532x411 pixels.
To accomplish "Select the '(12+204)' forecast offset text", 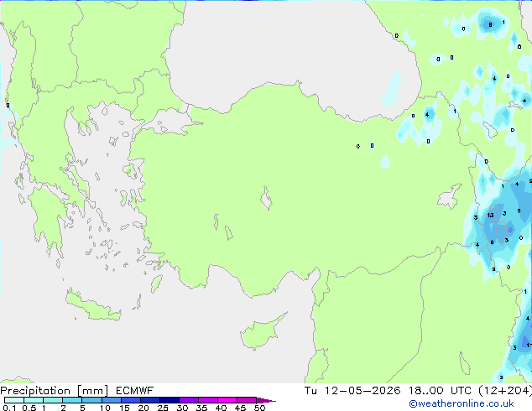I will click(x=505, y=391).
